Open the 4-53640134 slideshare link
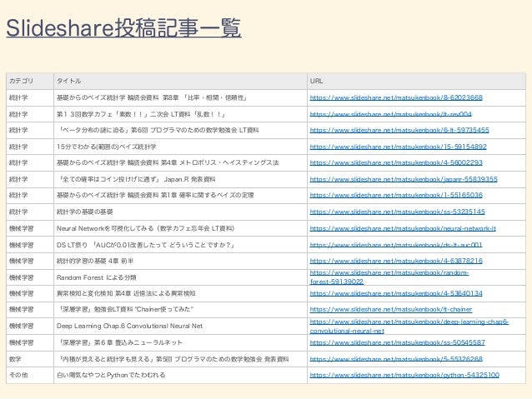The height and width of the screenshot is (399, 532). tap(396, 293)
